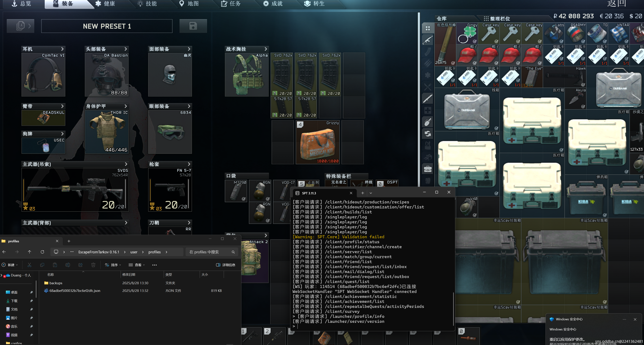Screen dimensions: 644x345
Task: Select the RFARMY armband in stash
Action: (x=576, y=34)
